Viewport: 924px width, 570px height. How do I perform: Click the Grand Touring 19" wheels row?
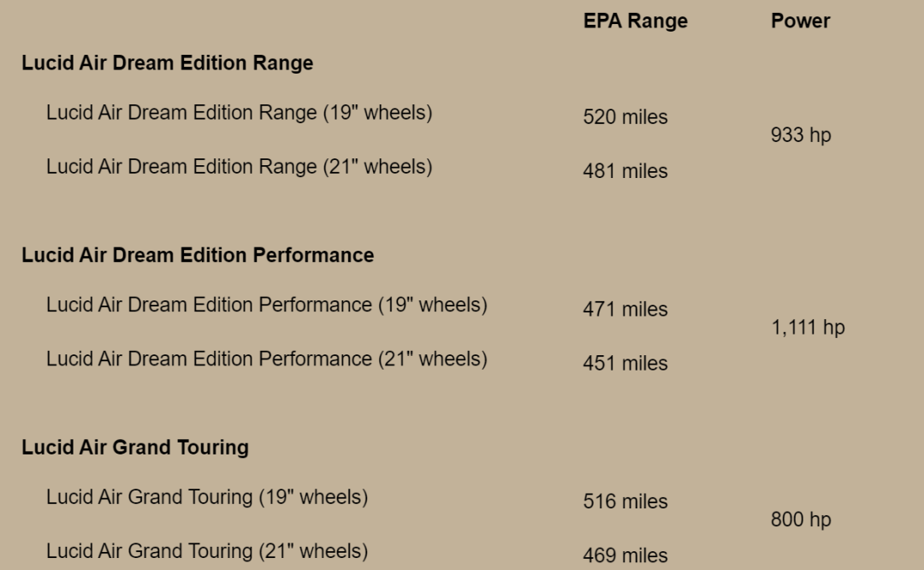207,497
